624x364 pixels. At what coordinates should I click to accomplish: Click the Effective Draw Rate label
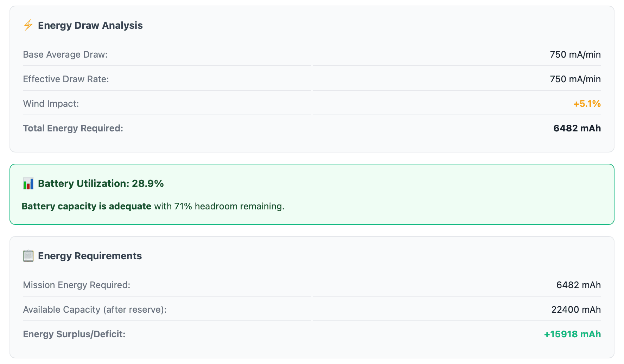click(66, 79)
